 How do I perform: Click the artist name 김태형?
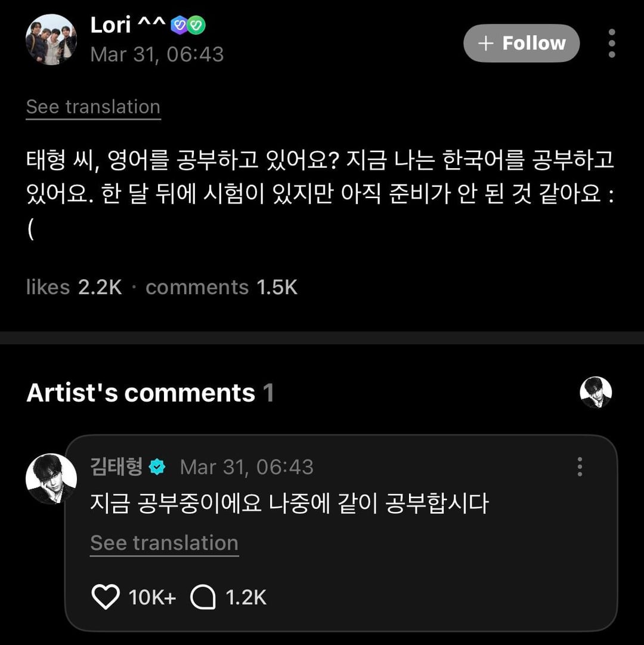click(x=116, y=467)
